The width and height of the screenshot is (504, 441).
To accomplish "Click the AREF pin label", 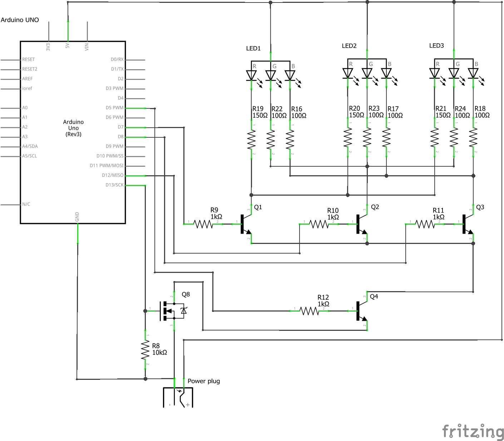I will (27, 79).
